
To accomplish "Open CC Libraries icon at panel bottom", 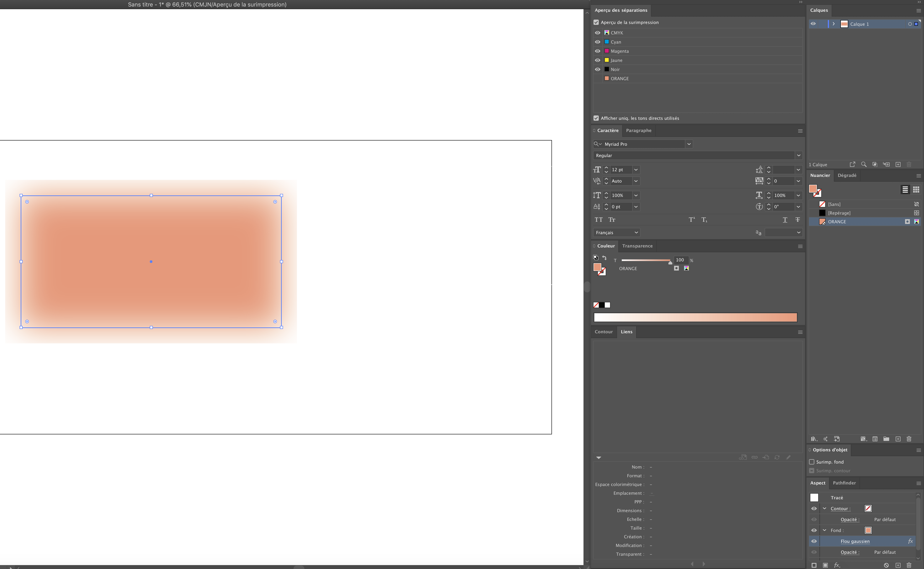I will click(x=814, y=439).
